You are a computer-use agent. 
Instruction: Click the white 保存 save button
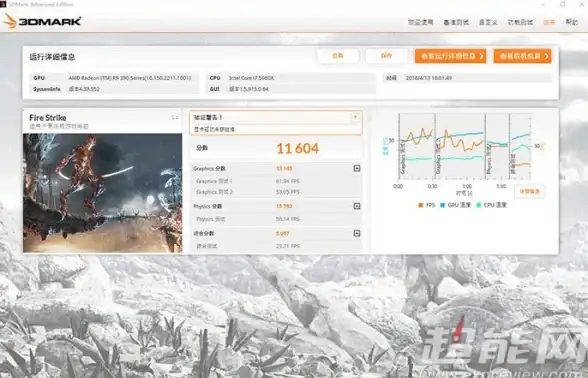(x=387, y=56)
